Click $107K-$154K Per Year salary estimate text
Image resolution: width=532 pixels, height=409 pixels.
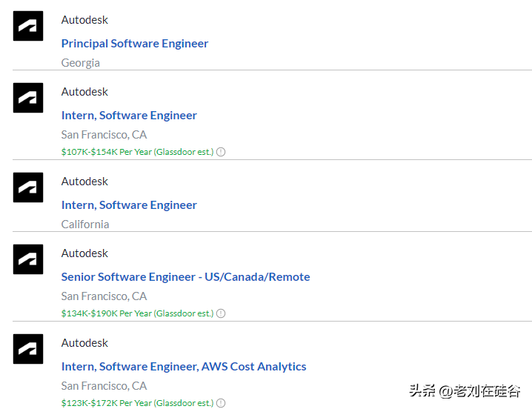(137, 152)
